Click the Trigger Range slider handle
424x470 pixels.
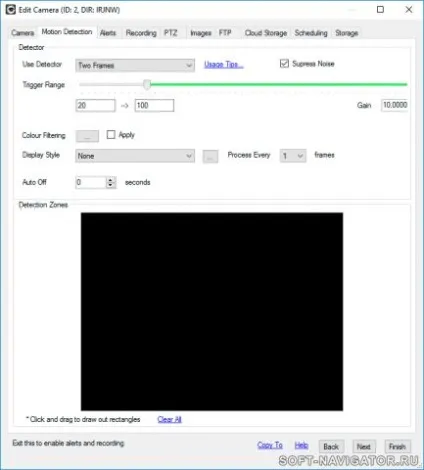147,85
